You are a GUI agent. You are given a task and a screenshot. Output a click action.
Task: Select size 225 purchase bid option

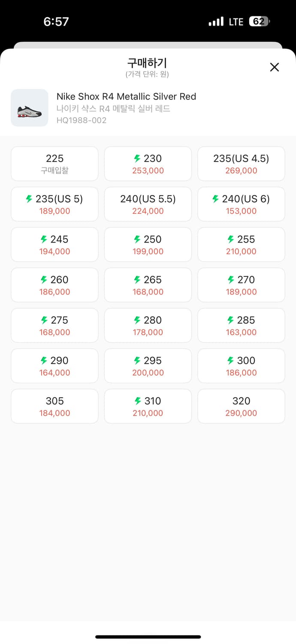tap(54, 164)
